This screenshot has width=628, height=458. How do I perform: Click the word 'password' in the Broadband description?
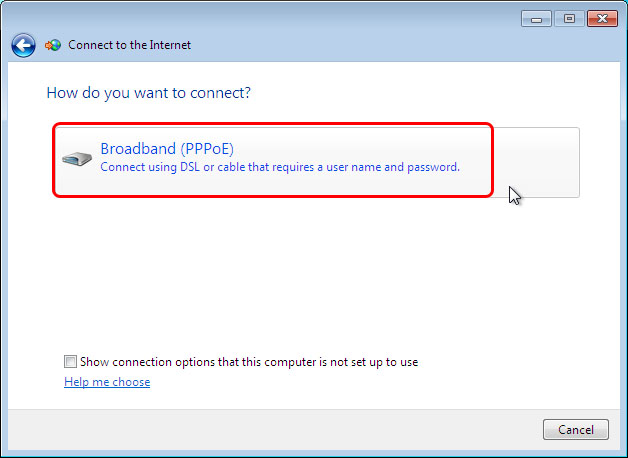(x=433, y=167)
